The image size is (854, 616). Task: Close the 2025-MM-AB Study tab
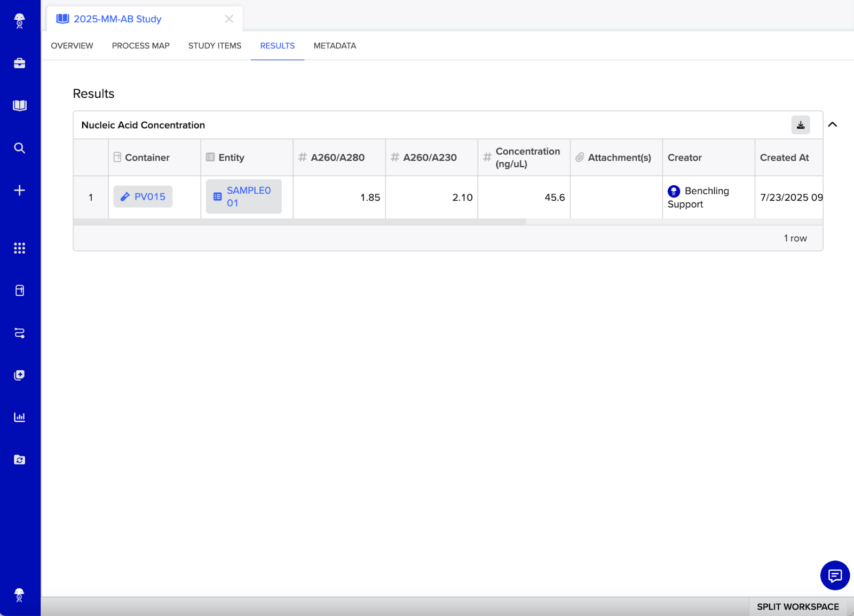[229, 19]
